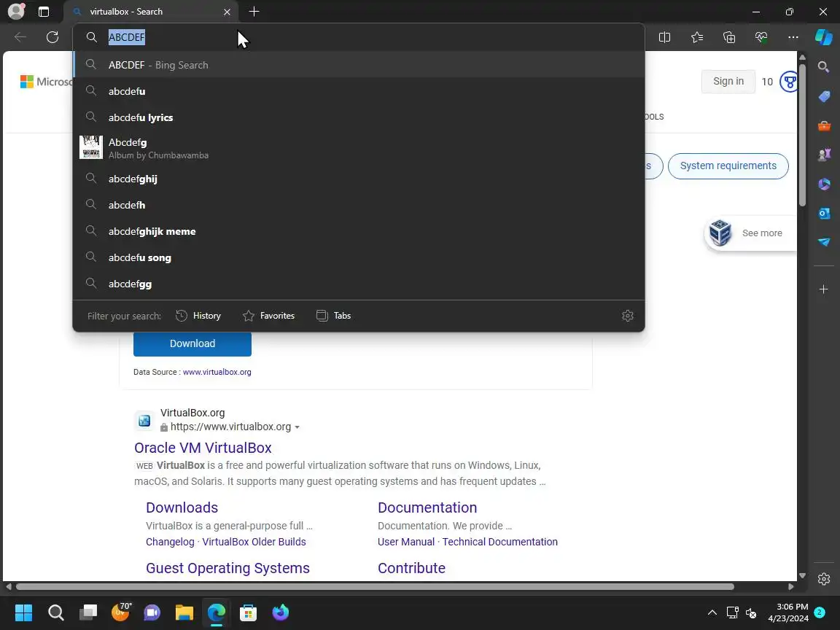Open taskbar clock showing 3:06 PM
The height and width of the screenshot is (630, 840).
click(788, 612)
